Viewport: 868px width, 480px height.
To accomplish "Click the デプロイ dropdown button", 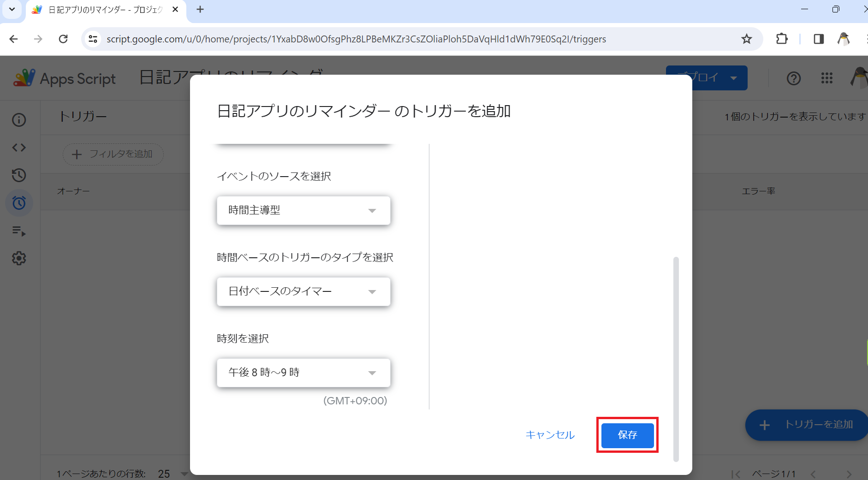I will coord(707,78).
